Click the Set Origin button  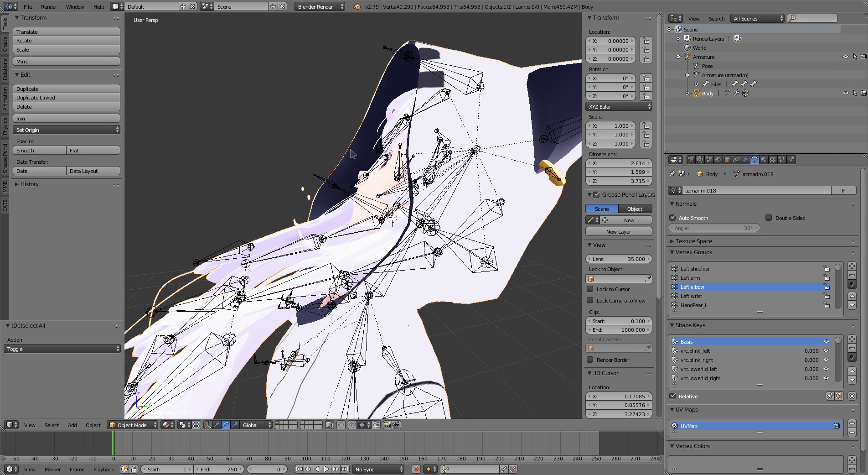click(67, 130)
